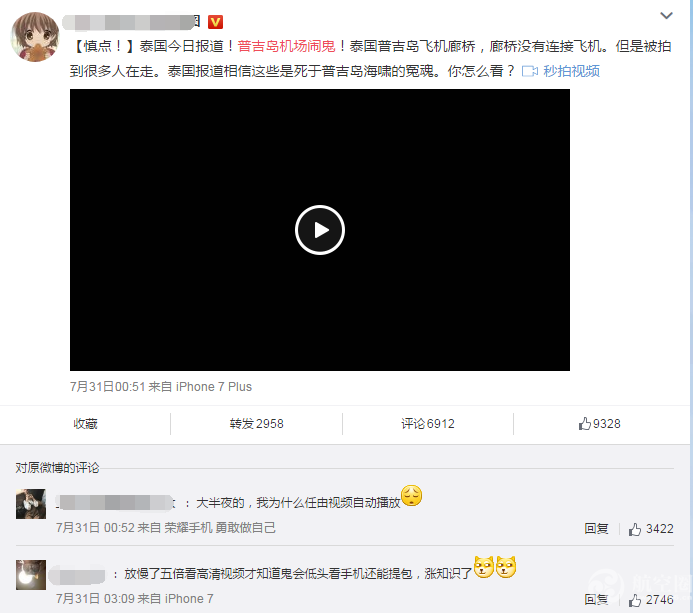Like the post with thumbs-up 9328

[x=599, y=423]
